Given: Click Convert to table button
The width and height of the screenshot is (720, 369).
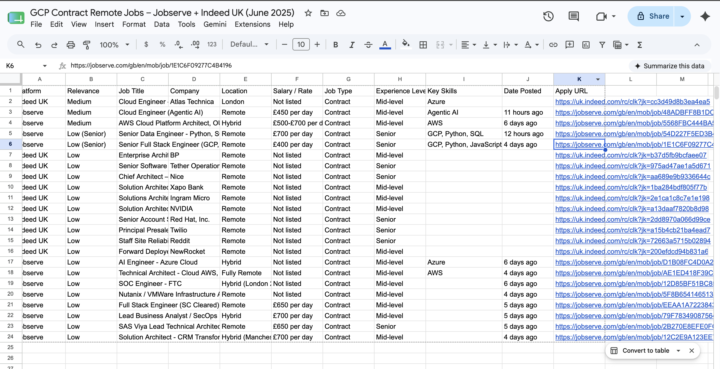Looking at the screenshot, I should click(x=640, y=351).
